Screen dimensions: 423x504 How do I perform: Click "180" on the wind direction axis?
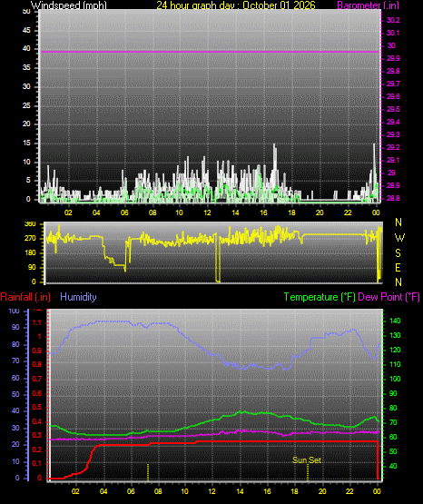pyautogui.click(x=30, y=253)
